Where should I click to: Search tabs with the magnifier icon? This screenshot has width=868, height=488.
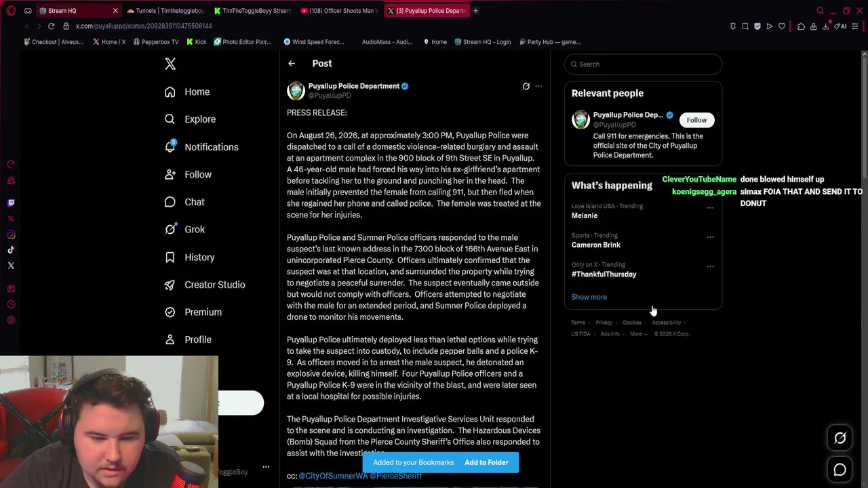tap(820, 11)
